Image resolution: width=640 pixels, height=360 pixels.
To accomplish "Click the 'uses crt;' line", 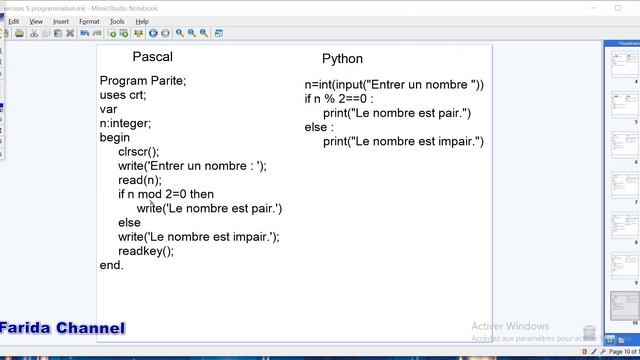I will coord(123,95).
